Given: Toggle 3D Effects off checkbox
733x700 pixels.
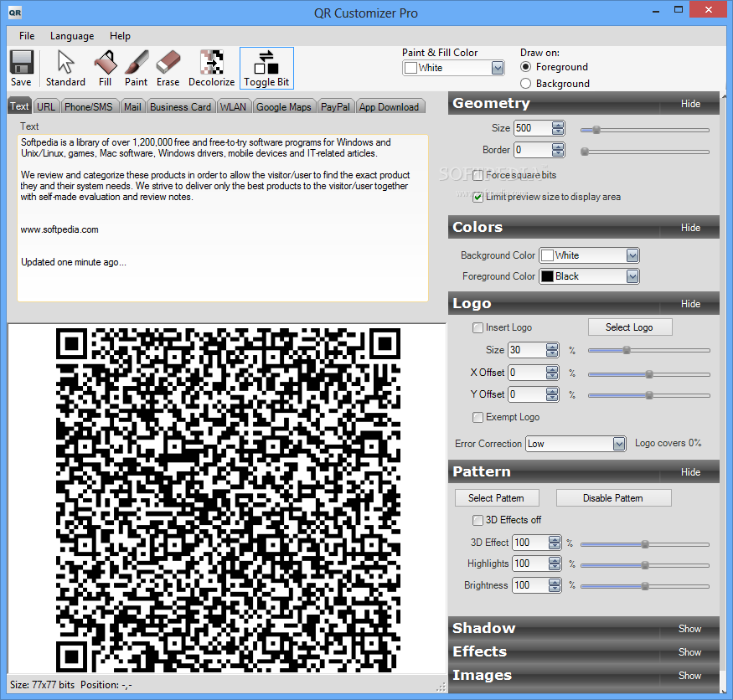Looking at the screenshot, I should [477, 520].
